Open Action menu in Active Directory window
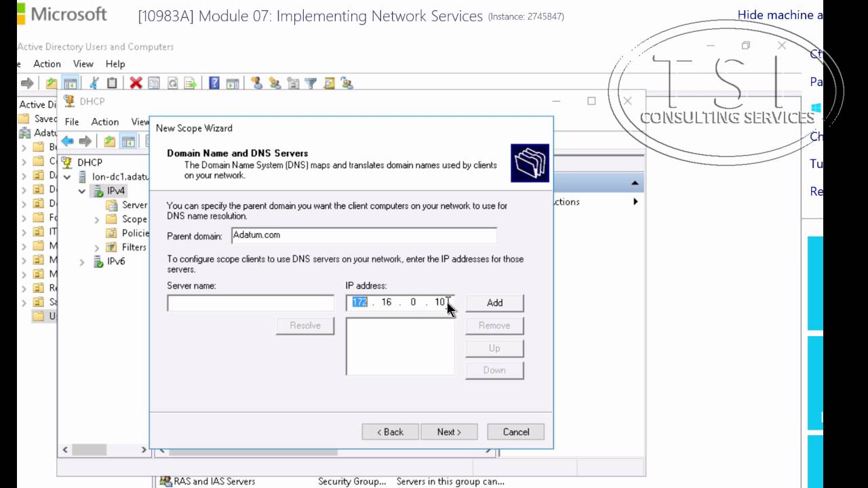 pos(47,64)
